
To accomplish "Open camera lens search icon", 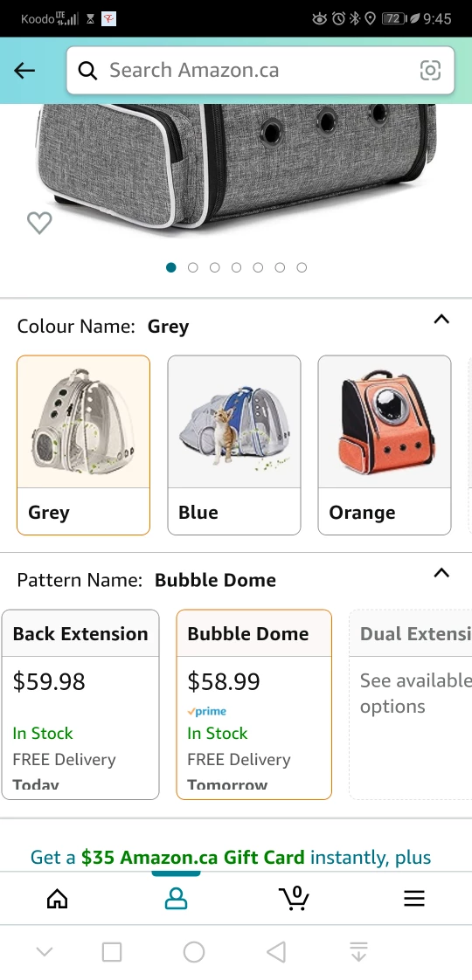I will pos(430,71).
